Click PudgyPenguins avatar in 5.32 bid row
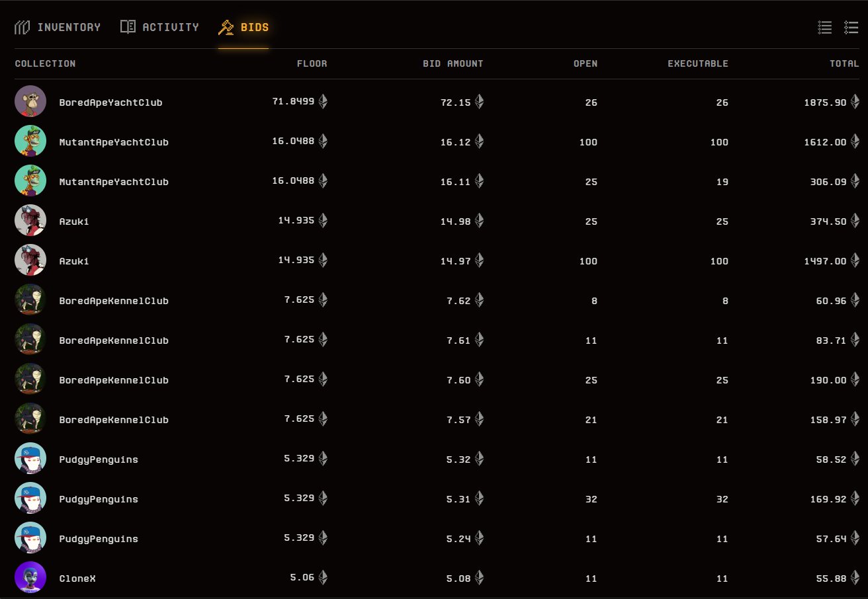 (30, 459)
